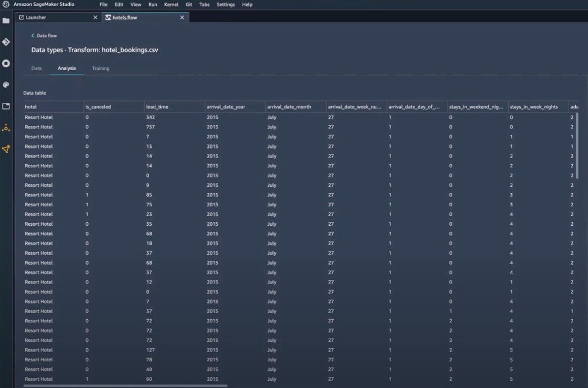Viewport: 588px width, 388px height.
Task: Click lead_time value 23
Action: click(x=149, y=214)
